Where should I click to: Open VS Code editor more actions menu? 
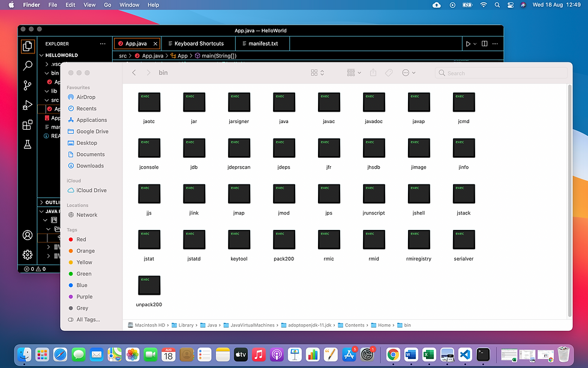click(495, 44)
